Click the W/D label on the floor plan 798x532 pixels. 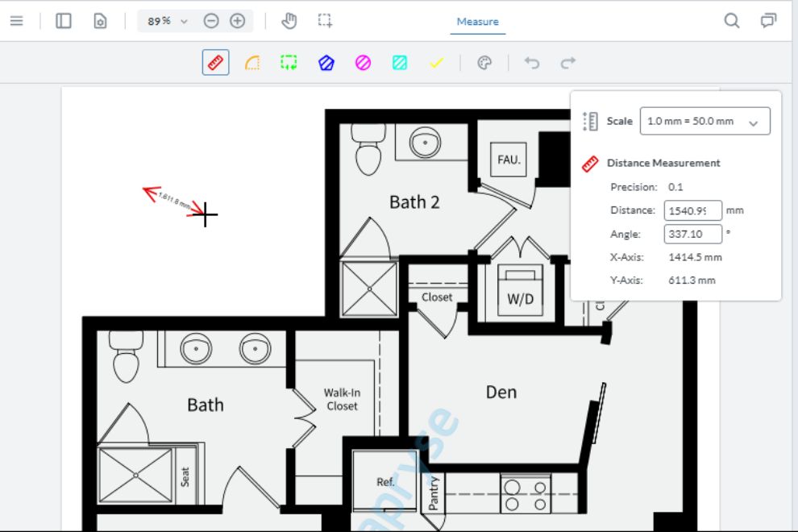coord(520,299)
